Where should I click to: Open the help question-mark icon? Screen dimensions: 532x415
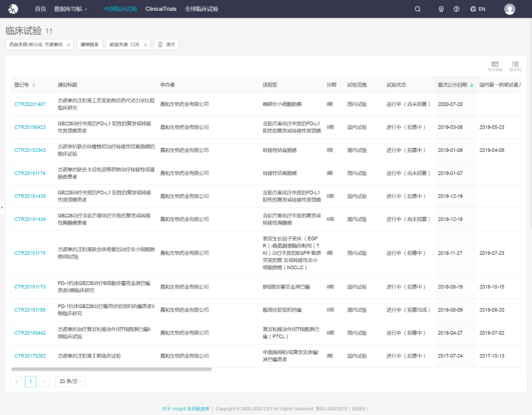tap(456, 9)
